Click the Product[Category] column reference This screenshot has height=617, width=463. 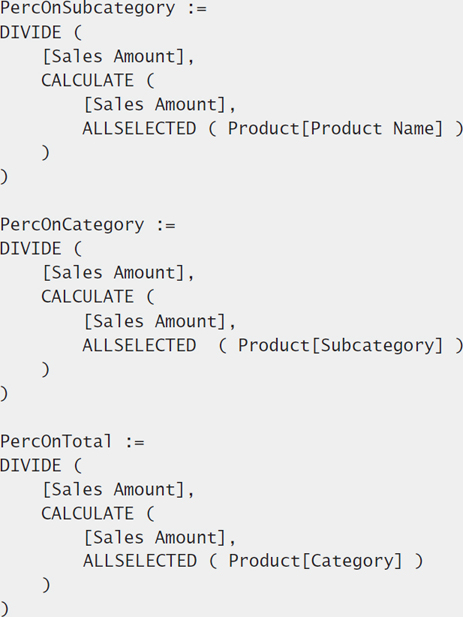315,562
